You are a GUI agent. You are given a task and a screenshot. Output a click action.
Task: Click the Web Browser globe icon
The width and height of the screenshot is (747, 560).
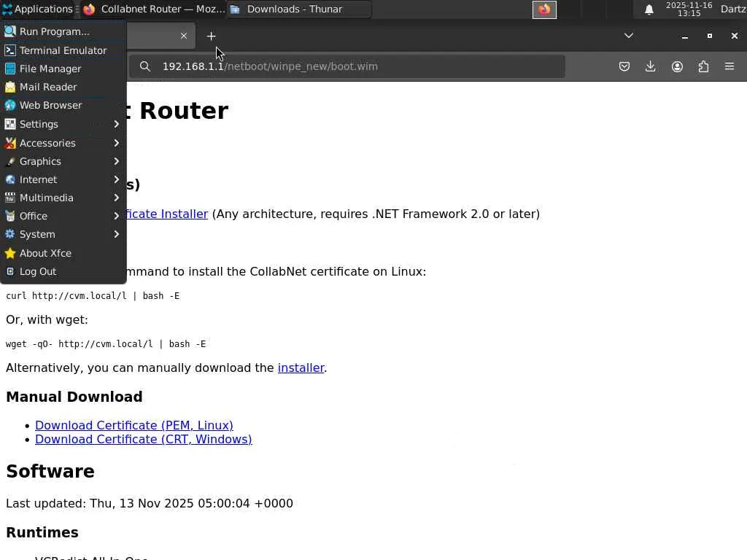click(x=10, y=105)
